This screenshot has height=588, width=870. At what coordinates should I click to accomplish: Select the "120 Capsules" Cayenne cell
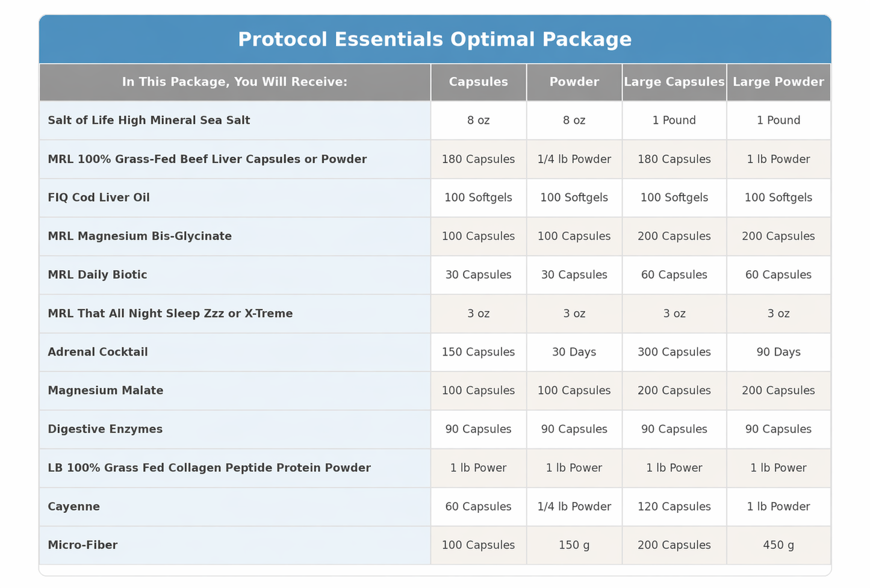[674, 506]
